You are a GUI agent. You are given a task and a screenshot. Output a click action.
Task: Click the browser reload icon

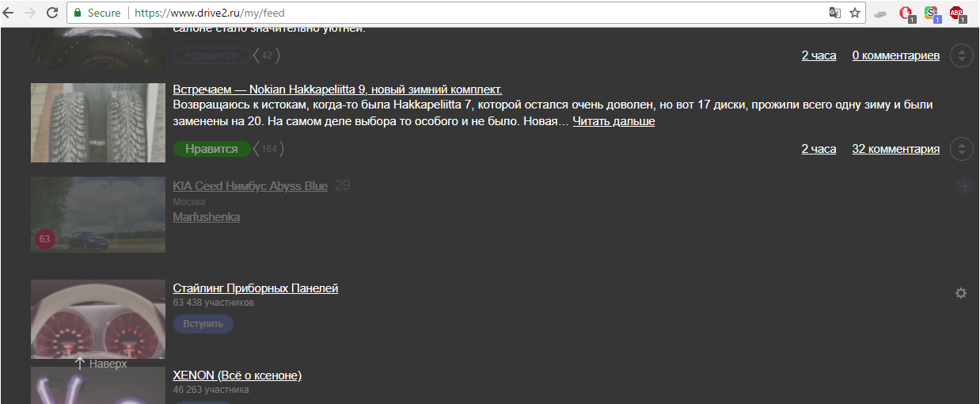click(x=52, y=13)
